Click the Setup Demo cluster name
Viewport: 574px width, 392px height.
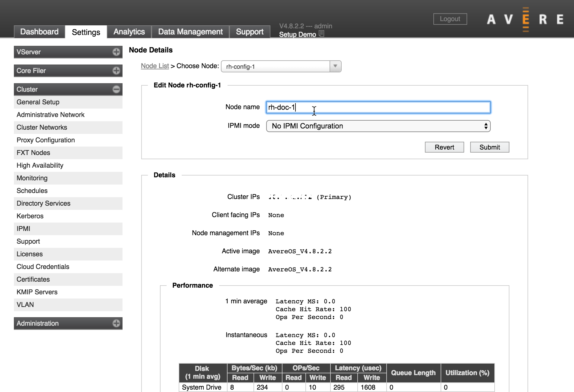(298, 34)
